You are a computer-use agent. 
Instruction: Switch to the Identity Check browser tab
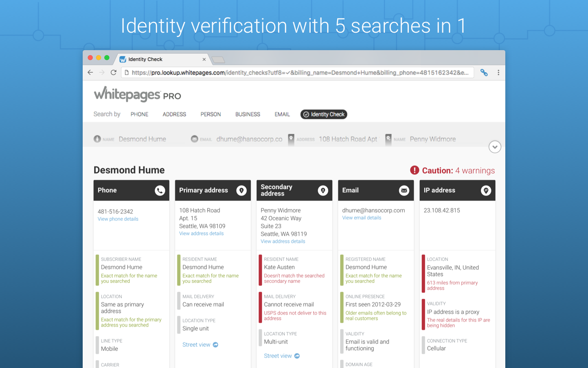161,59
